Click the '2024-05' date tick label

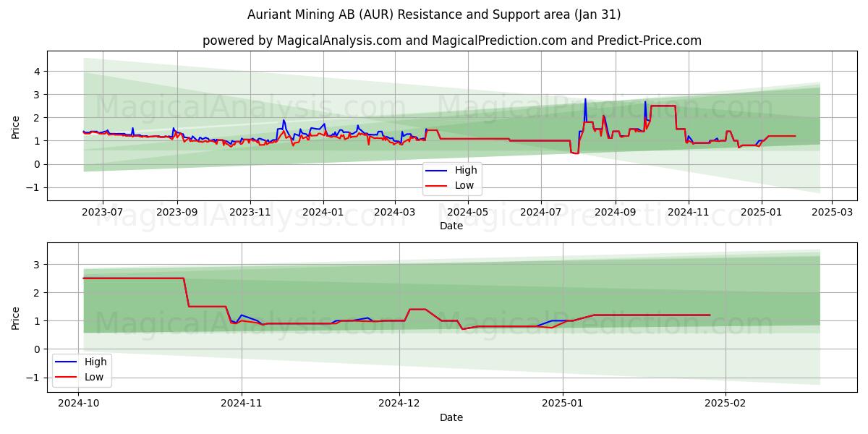click(468, 212)
